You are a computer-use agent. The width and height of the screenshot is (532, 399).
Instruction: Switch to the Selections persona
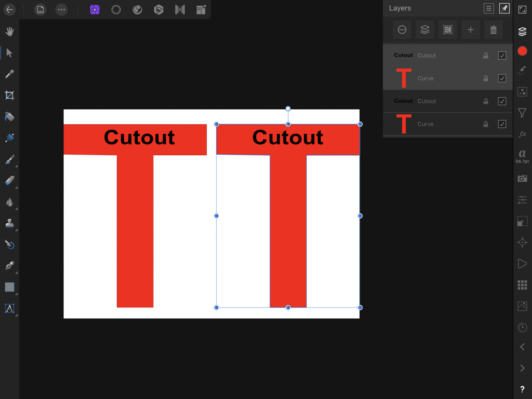click(116, 10)
